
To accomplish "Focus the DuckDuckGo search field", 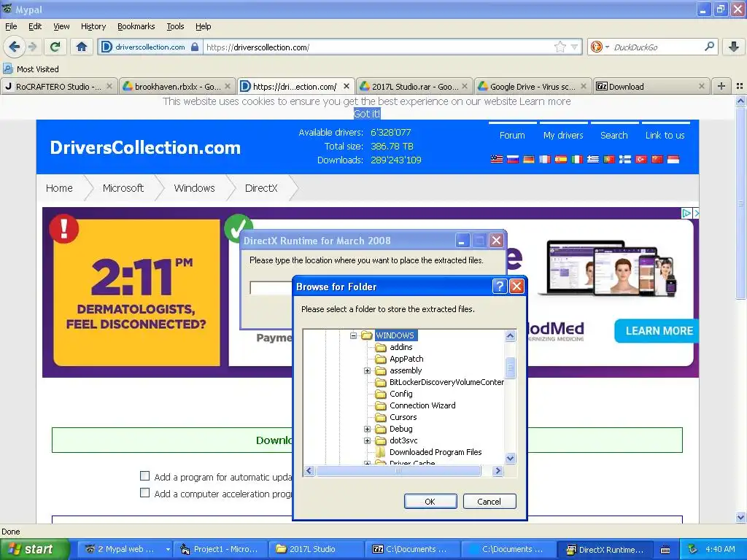I will click(657, 47).
